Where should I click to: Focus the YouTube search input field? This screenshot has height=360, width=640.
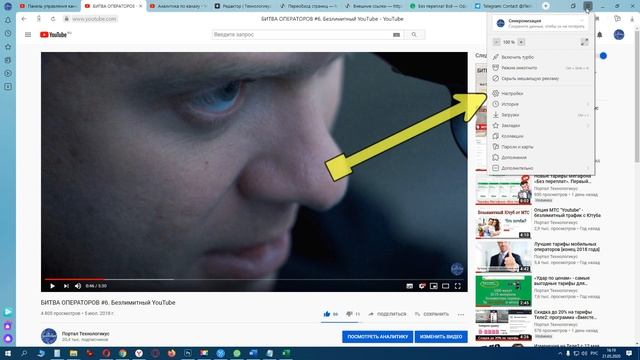tap(301, 35)
